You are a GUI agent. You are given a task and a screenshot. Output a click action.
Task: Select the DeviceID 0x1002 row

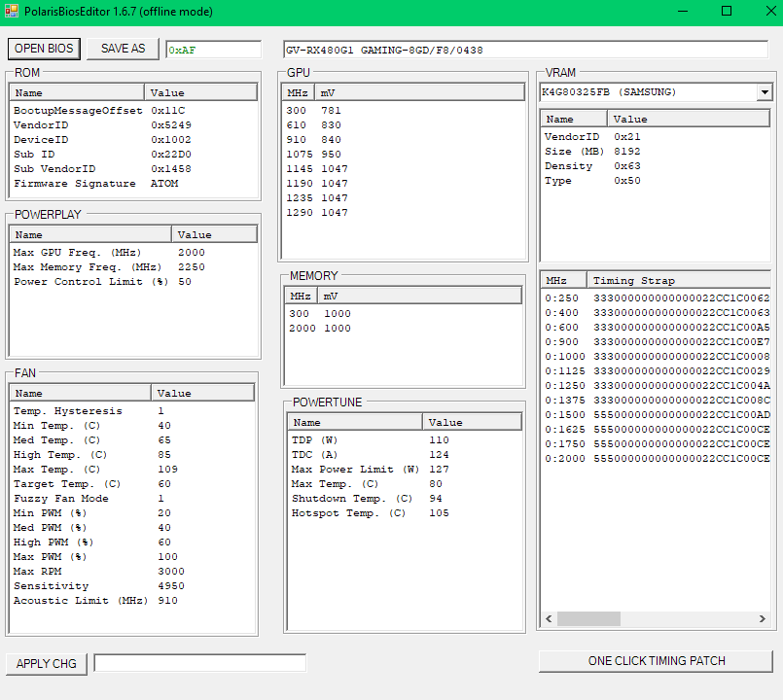(133, 140)
